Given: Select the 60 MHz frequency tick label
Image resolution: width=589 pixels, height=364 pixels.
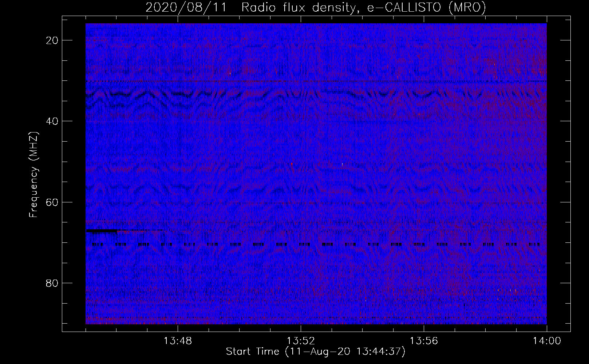Looking at the screenshot, I should pos(52,202).
